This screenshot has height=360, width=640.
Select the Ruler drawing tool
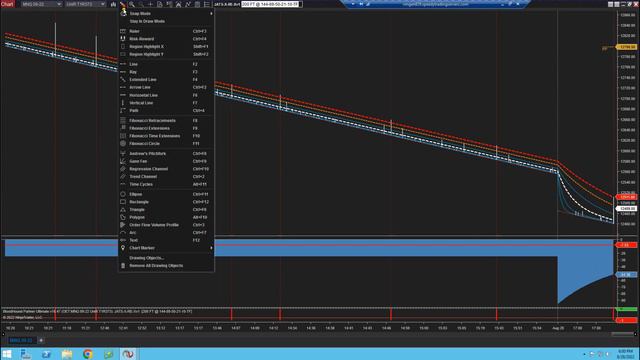[x=166, y=31]
